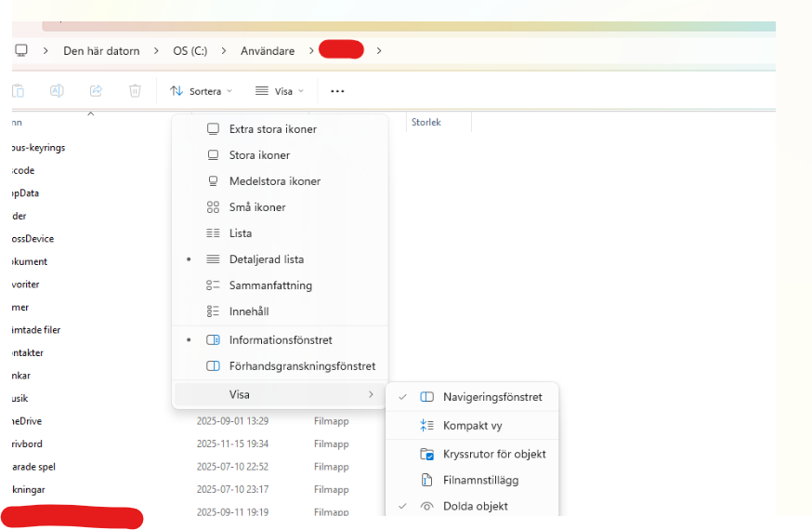Image resolution: width=812 pixels, height=530 pixels.
Task: Switch to Lista view layout
Action: (241, 233)
